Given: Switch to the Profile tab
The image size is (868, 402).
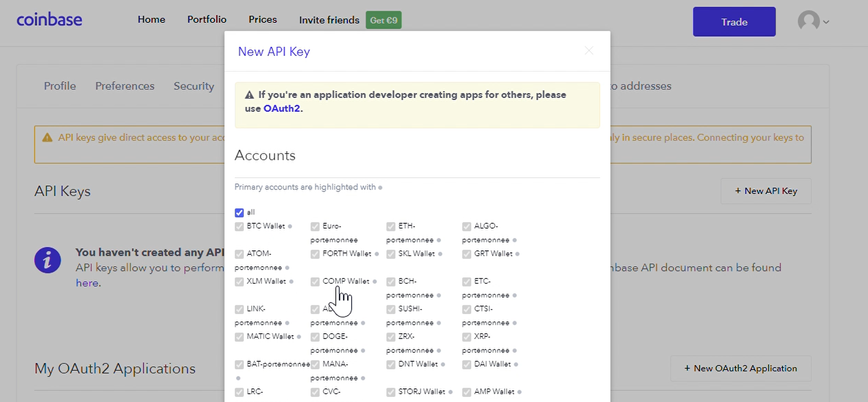Looking at the screenshot, I should (x=60, y=86).
